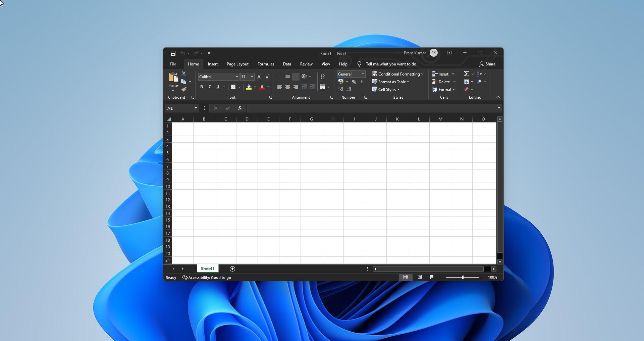Apply bold formatting to the selection
This screenshot has width=644, height=341.
(202, 87)
